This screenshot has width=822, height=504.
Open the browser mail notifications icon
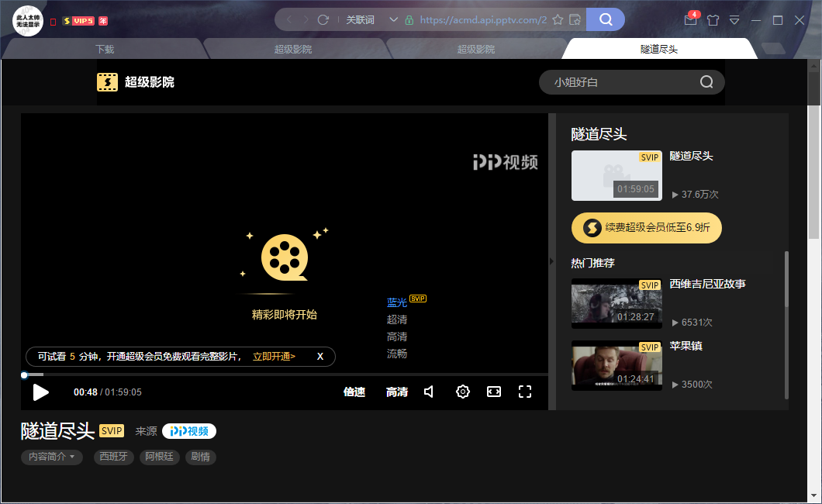(x=690, y=20)
